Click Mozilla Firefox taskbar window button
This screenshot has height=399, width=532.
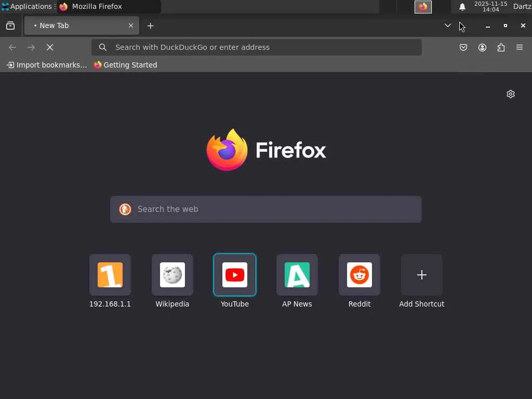pyautogui.click(x=109, y=6)
